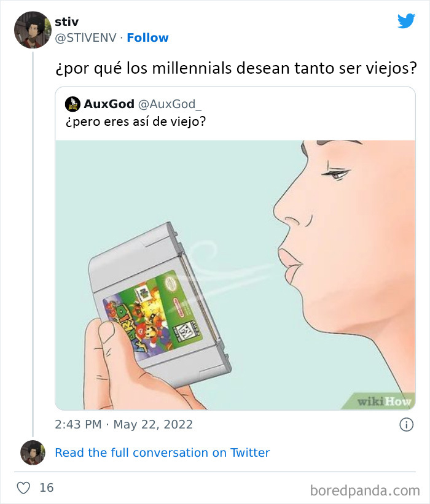Follow the @STIVENV account

pyautogui.click(x=147, y=38)
